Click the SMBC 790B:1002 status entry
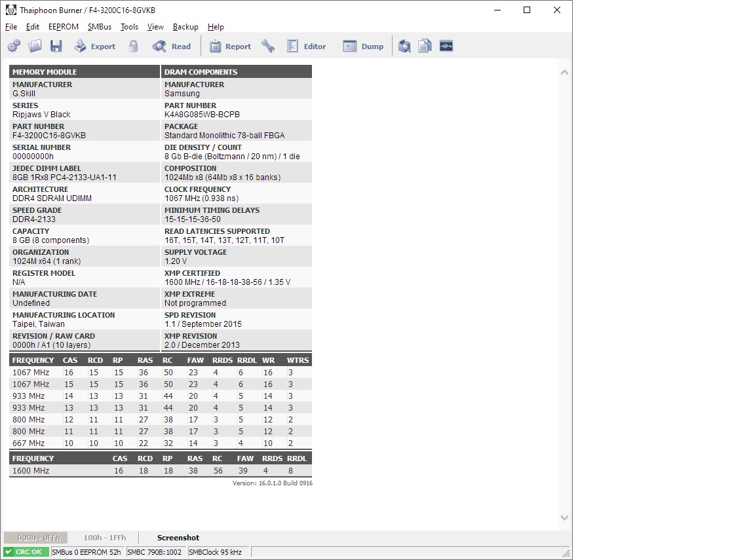Image resolution: width=755 pixels, height=560 pixels. [x=155, y=552]
